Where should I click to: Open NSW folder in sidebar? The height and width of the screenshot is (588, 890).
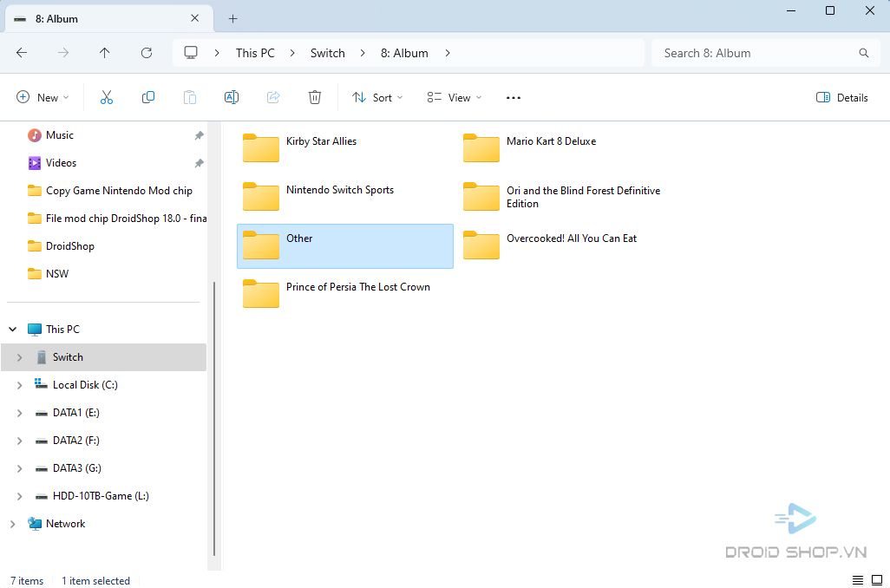click(x=57, y=273)
